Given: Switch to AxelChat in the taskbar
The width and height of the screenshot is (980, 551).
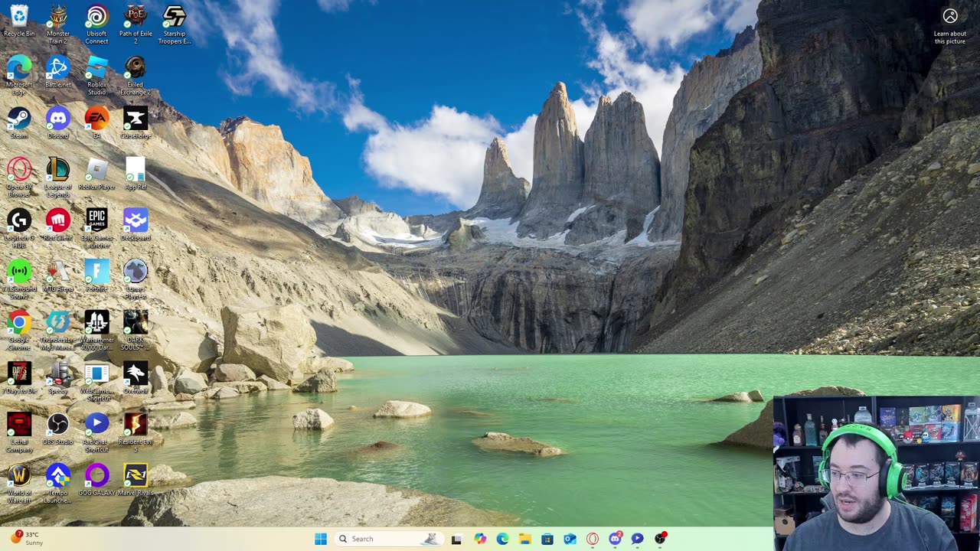Looking at the screenshot, I should 638,539.
